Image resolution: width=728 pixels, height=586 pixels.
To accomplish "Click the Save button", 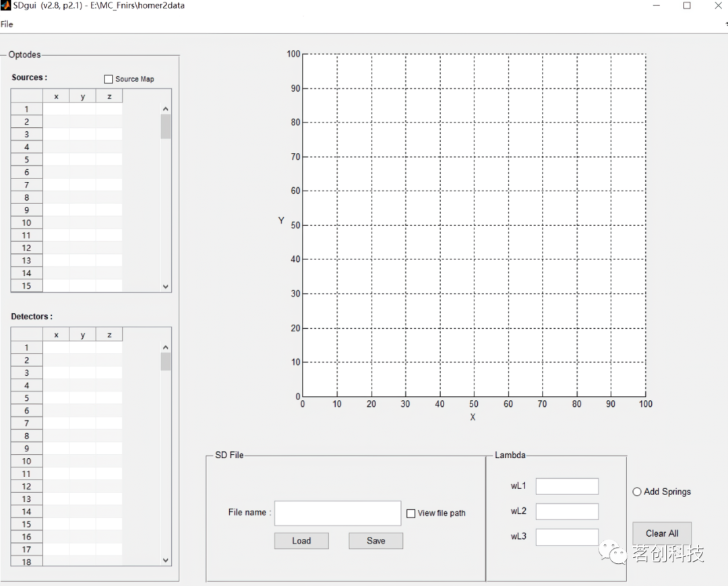I will pyautogui.click(x=375, y=540).
